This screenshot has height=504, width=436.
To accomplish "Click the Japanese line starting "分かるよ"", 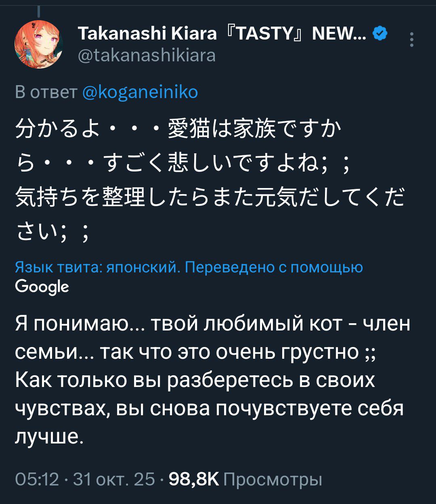I will pos(178,130).
